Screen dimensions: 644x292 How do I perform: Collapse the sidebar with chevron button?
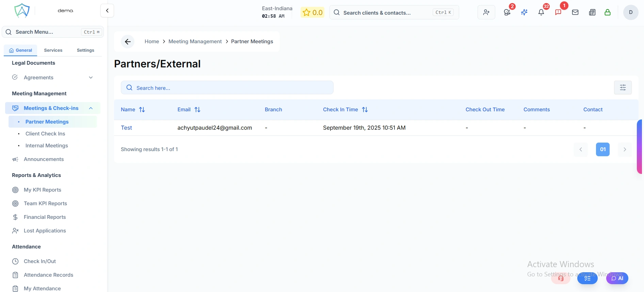tap(107, 11)
